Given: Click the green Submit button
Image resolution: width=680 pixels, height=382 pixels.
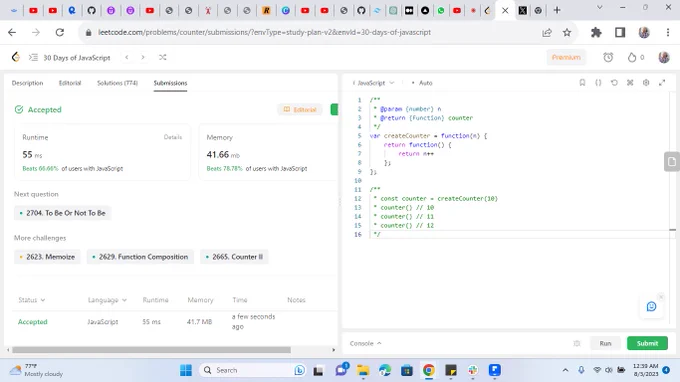Looking at the screenshot, I should pos(647,343).
